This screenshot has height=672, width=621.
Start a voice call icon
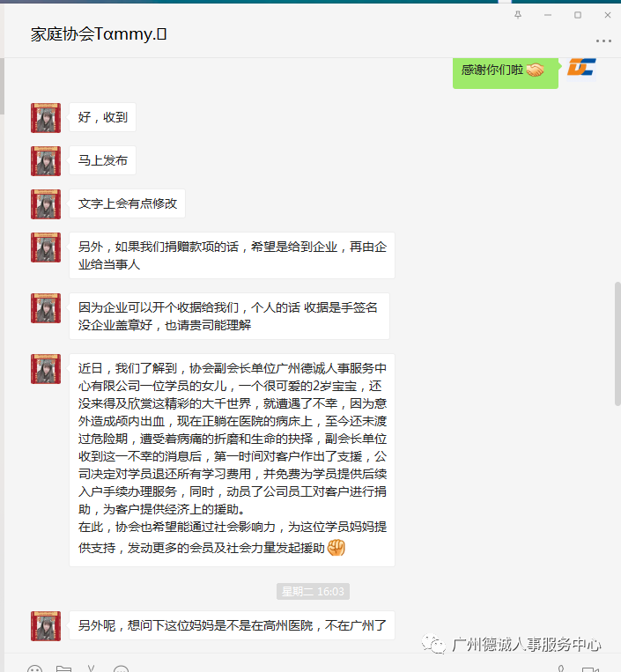point(560,668)
